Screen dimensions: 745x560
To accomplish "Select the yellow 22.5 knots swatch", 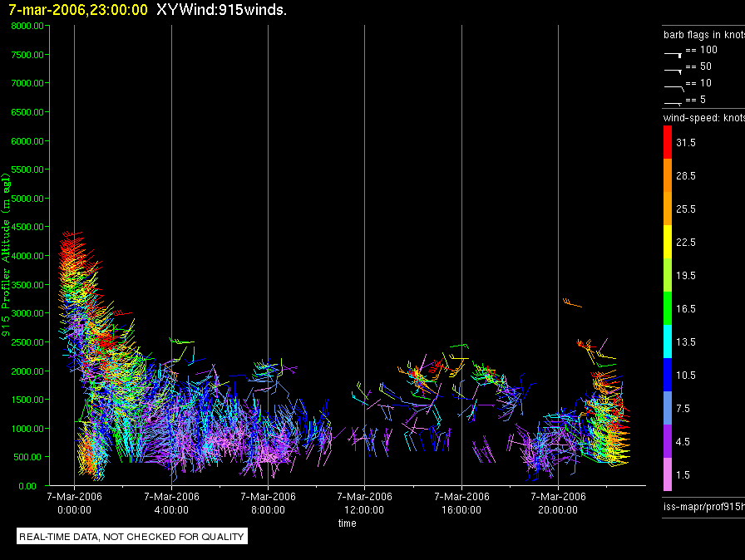I will coord(668,242).
